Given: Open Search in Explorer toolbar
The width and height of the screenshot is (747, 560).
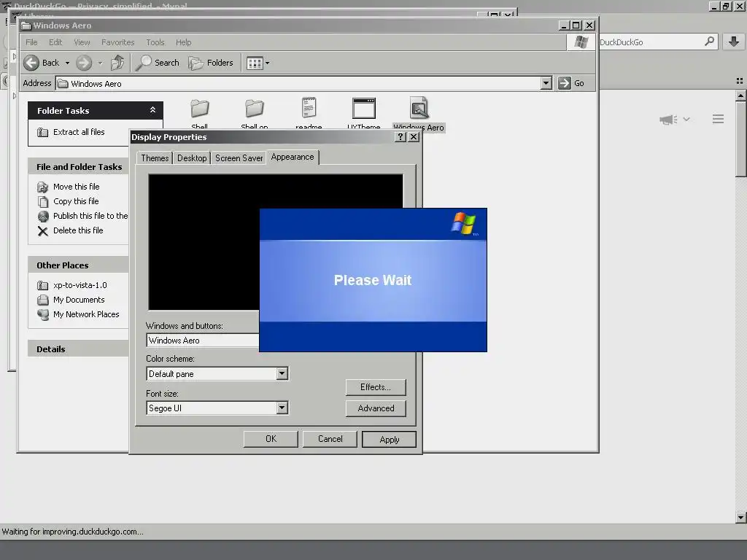Looking at the screenshot, I should coord(158,63).
